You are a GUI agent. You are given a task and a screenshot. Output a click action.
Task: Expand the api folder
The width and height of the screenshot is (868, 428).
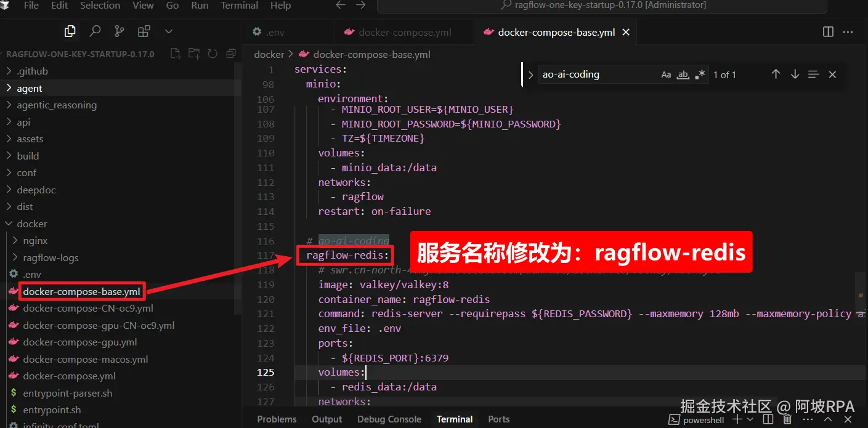coord(121,122)
